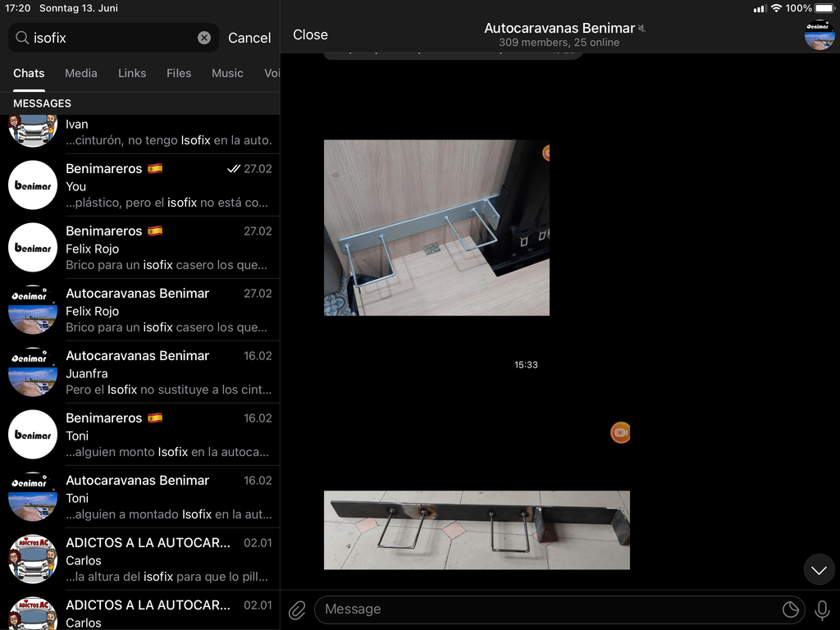
Task: Jump to latest messages arrow button
Action: coord(819,570)
